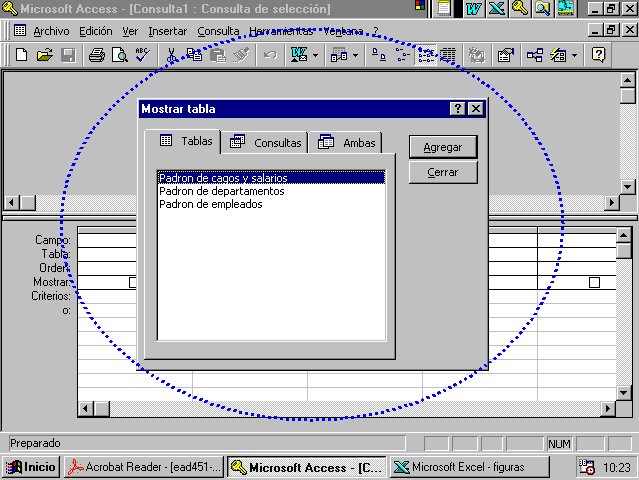
Task: Click the Excel icon in Office shortcut bar
Action: click(496, 9)
